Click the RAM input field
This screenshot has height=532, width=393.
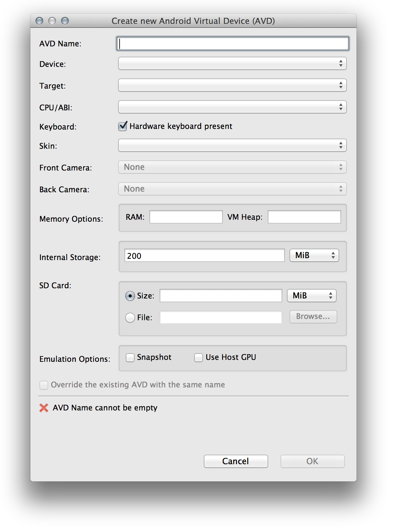click(x=186, y=217)
